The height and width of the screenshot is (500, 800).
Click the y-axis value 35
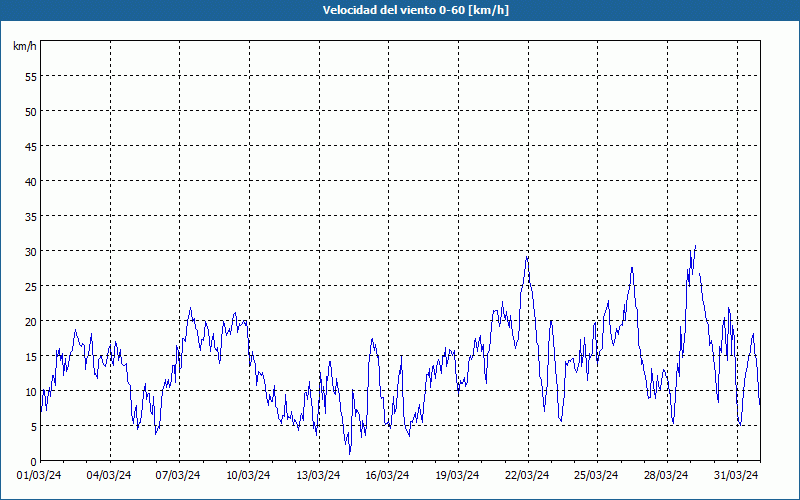click(x=31, y=216)
